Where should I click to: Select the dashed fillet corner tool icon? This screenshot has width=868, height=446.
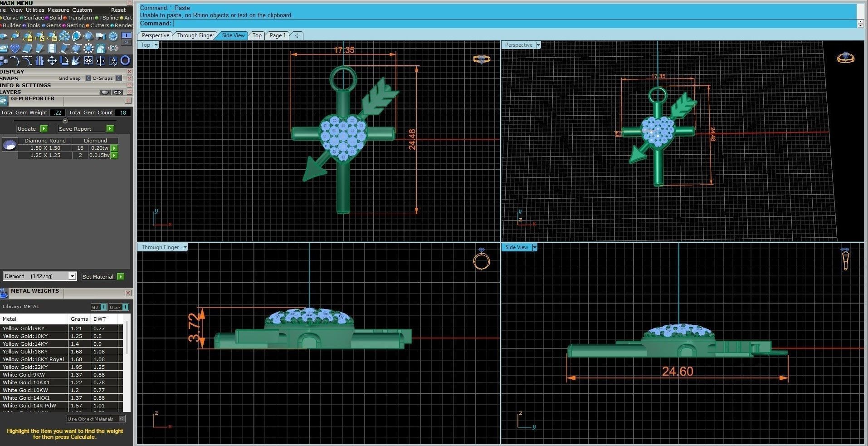coord(27,60)
